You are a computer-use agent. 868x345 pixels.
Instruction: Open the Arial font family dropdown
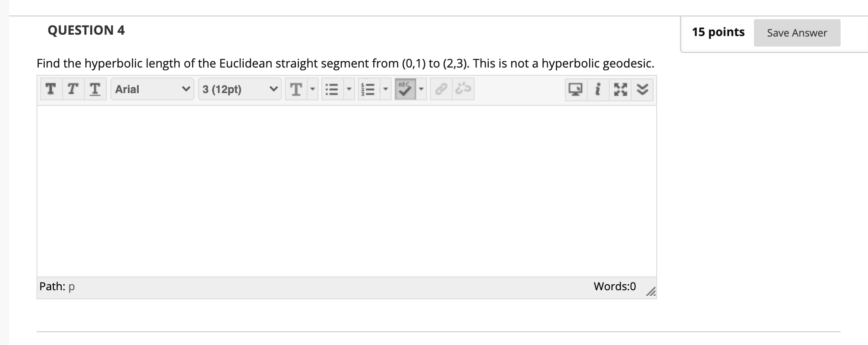[152, 89]
